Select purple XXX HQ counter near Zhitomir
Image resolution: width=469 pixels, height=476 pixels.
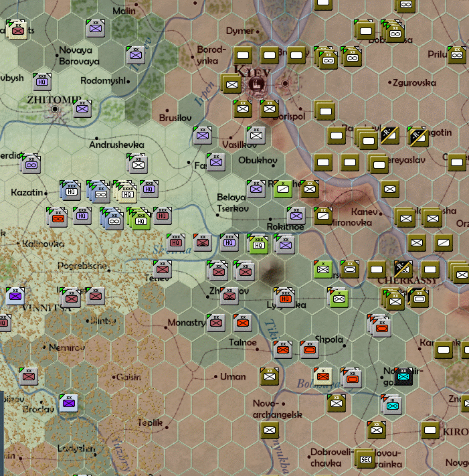click(x=42, y=82)
